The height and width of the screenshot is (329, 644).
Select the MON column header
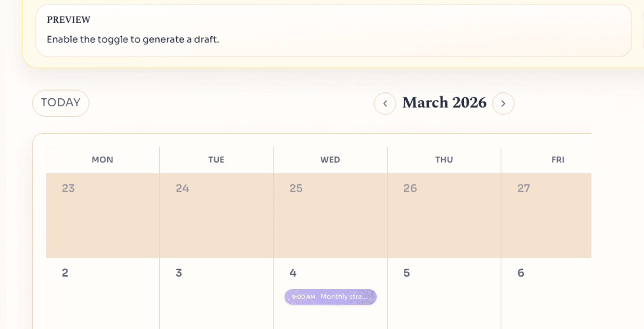tap(102, 159)
